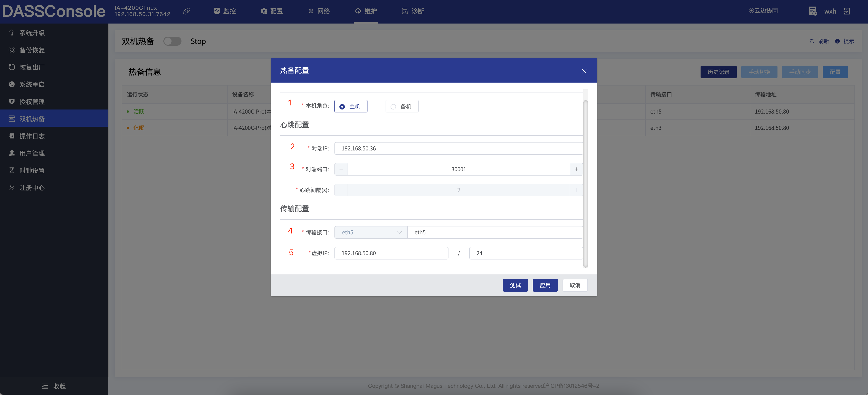Close the 热备配置 dialog with X
Image resolution: width=868 pixels, height=395 pixels.
584,71
